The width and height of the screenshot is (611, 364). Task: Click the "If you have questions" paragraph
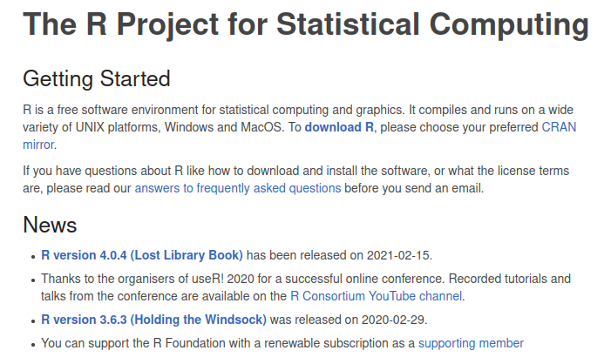pyautogui.click(x=296, y=180)
